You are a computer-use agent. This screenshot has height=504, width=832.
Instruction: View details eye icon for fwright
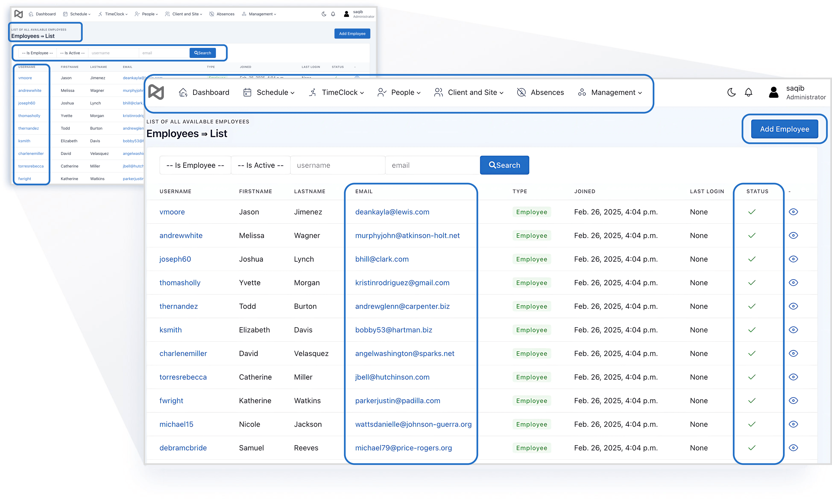(x=793, y=401)
